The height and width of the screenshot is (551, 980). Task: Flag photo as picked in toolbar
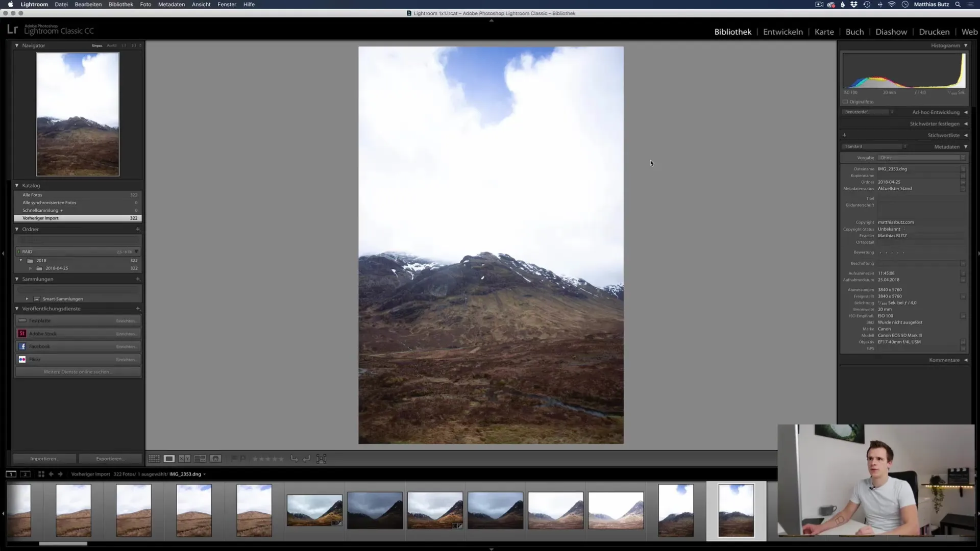(x=234, y=459)
